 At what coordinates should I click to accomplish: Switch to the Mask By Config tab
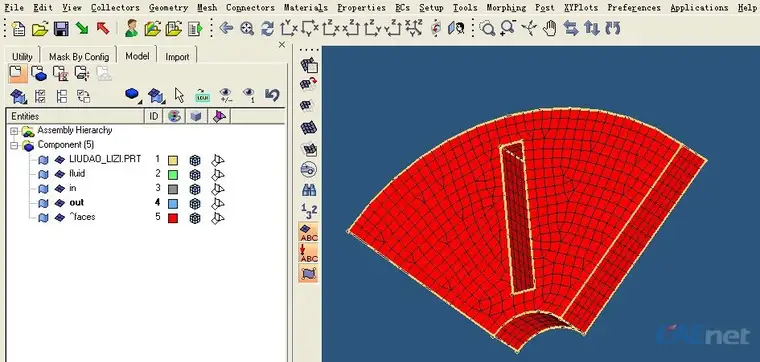tap(79, 57)
